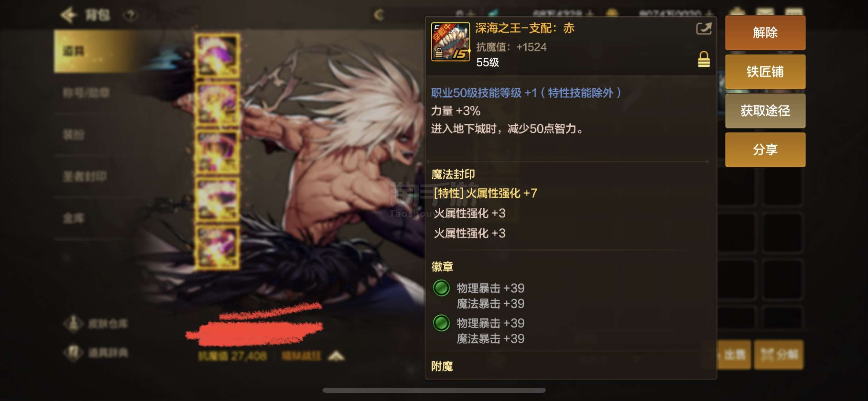
Task: Select the 深海之王 item icon thumbnail
Action: pyautogui.click(x=450, y=42)
